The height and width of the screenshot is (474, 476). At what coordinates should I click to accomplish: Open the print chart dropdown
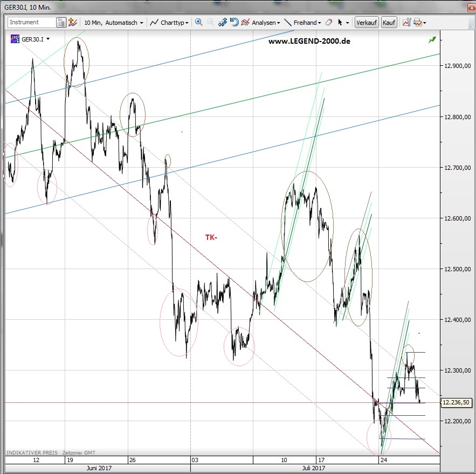(419, 23)
